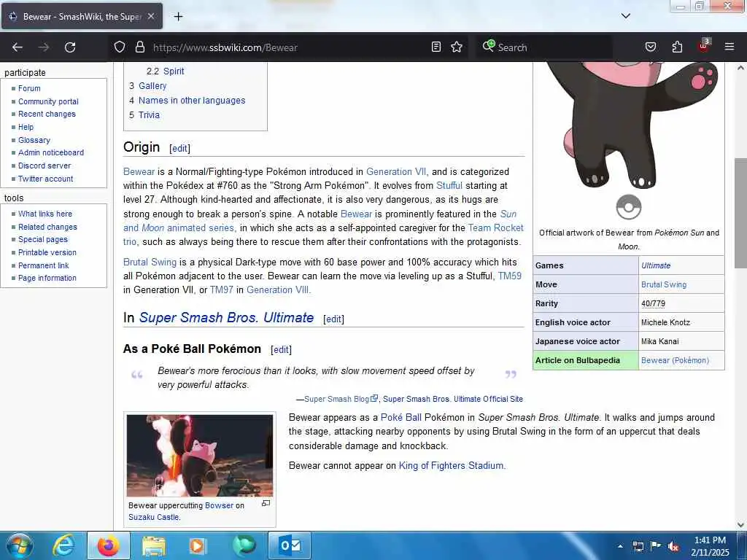Open the Bewear uppercutting Bowser thumbnail
Screen dimensions: 747x560
pos(200,456)
